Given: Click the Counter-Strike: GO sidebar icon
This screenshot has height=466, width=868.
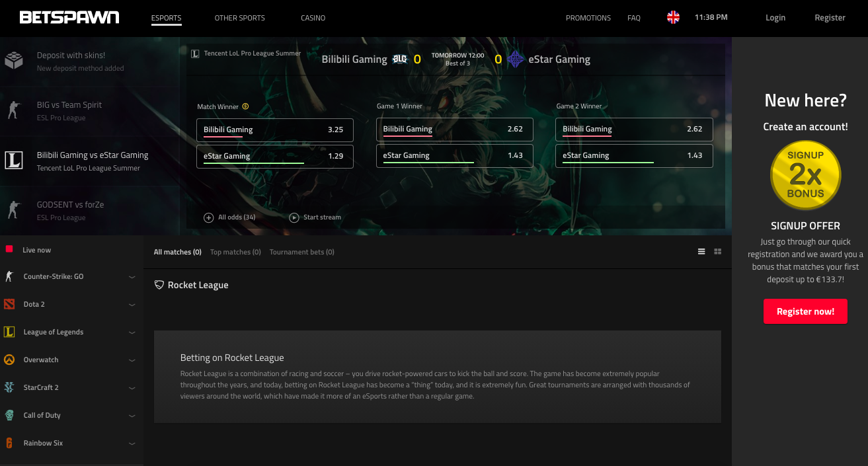Looking at the screenshot, I should [x=9, y=276].
